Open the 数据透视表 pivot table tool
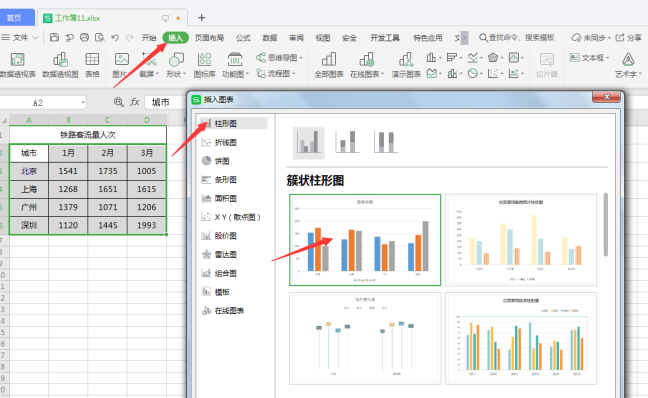 (18, 65)
